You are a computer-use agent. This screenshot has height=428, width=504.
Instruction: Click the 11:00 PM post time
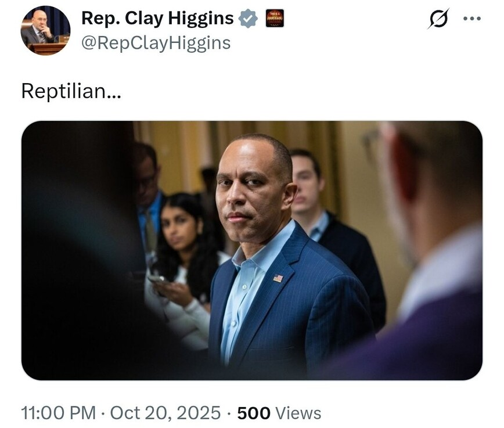coord(57,413)
